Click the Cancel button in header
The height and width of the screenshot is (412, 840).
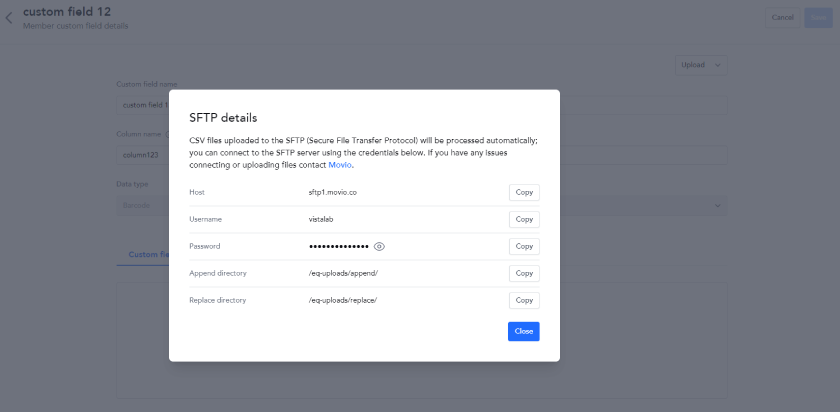pyautogui.click(x=782, y=18)
